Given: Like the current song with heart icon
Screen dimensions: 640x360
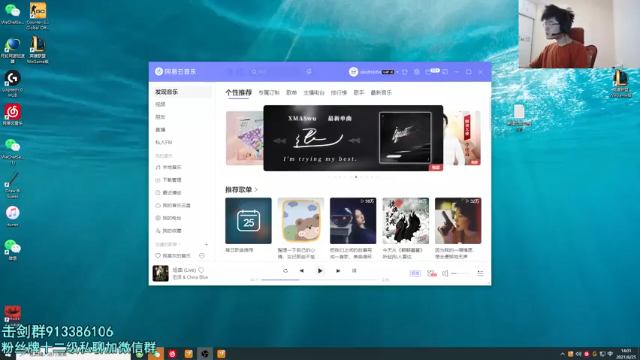Looking at the screenshot, I should [x=201, y=270].
